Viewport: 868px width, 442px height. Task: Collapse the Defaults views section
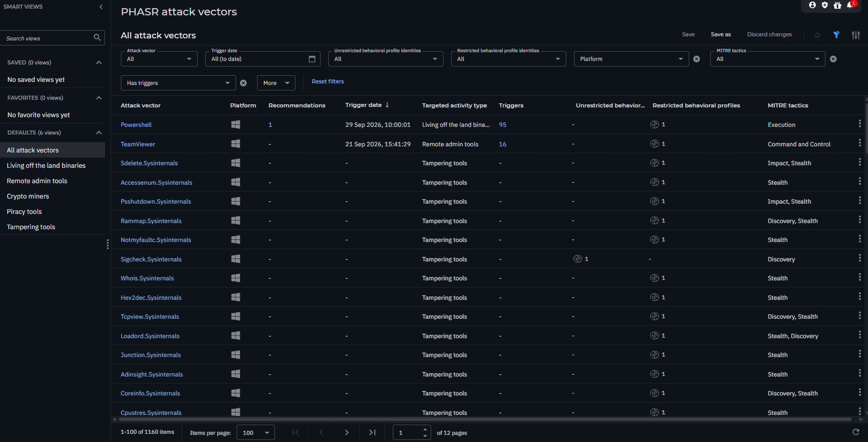click(99, 132)
